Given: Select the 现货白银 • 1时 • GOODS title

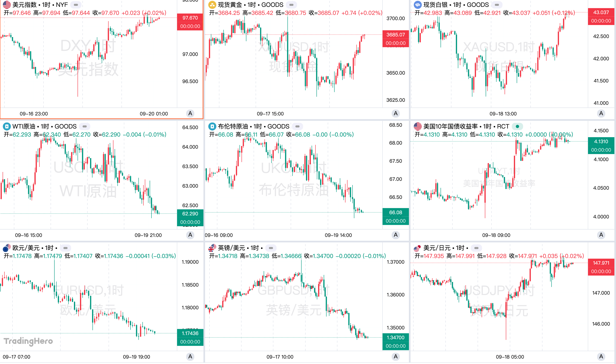Looking at the screenshot, I should coord(456,5).
